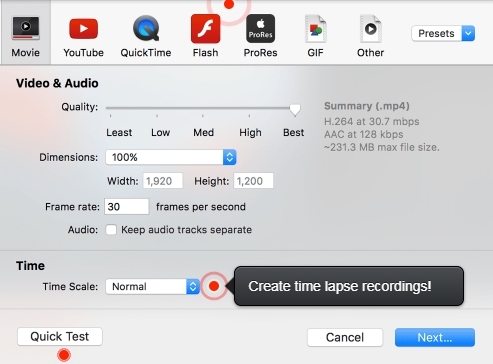
Task: Click the Med quality label
Action: (203, 133)
